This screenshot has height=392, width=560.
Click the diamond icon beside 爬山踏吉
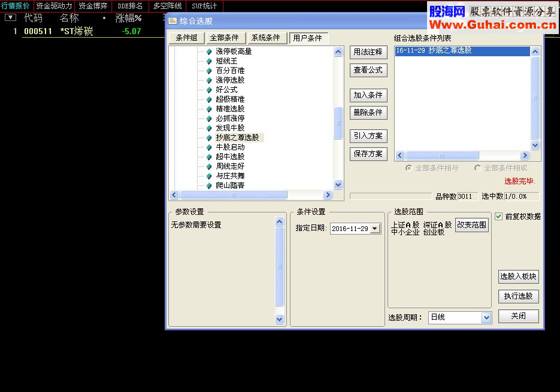pos(209,186)
